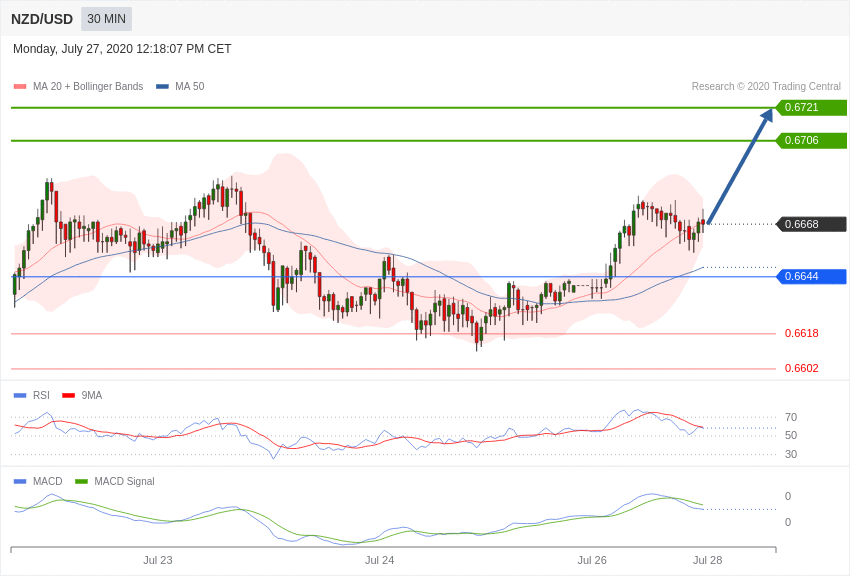Click the MACD Signal legend label
The height and width of the screenshot is (576, 850).
pyautogui.click(x=124, y=481)
